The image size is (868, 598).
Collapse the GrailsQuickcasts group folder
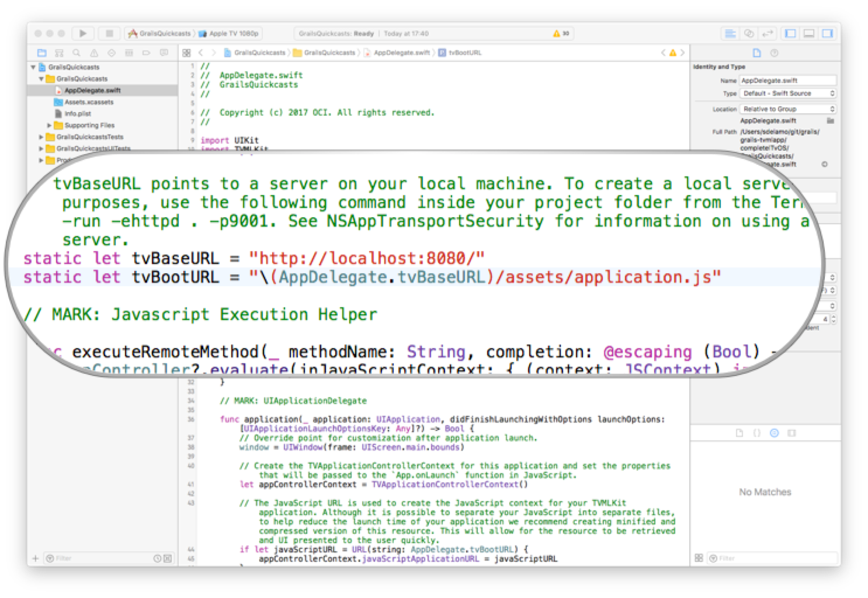coord(41,79)
